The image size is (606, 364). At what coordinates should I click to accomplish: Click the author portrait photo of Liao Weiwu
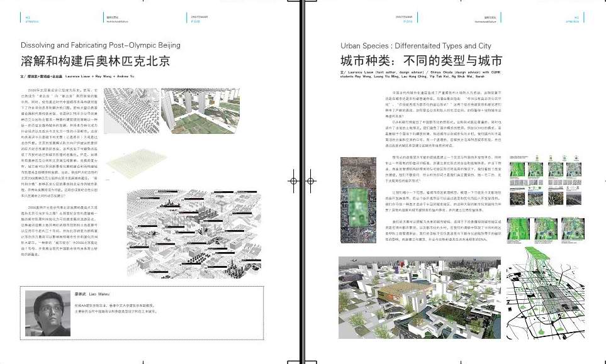[46, 316]
